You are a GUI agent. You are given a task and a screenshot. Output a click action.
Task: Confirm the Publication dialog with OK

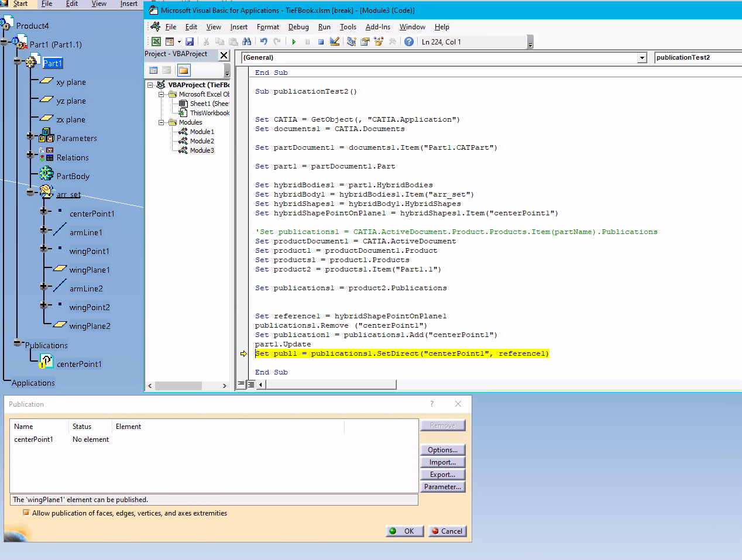[x=404, y=531]
